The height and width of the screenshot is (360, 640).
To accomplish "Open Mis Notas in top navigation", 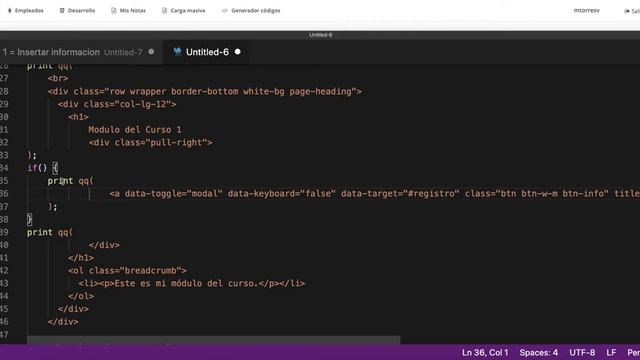I will pos(128,11).
